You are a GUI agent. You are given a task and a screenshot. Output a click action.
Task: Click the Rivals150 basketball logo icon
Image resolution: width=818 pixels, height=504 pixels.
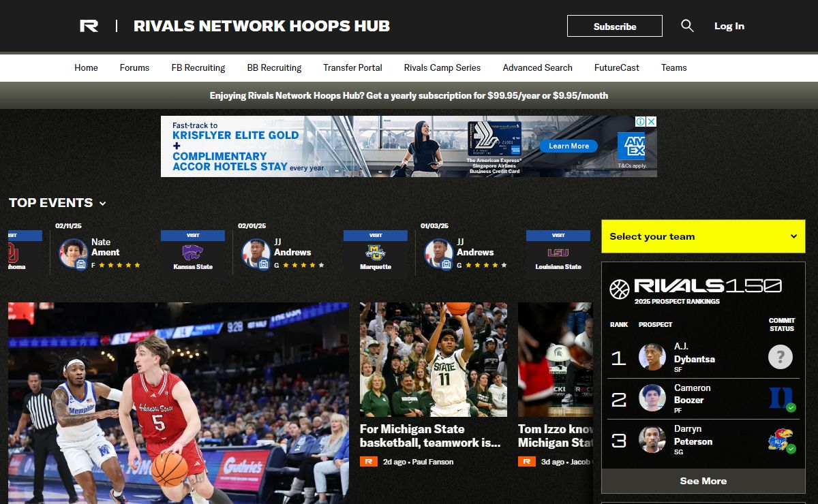(x=620, y=289)
